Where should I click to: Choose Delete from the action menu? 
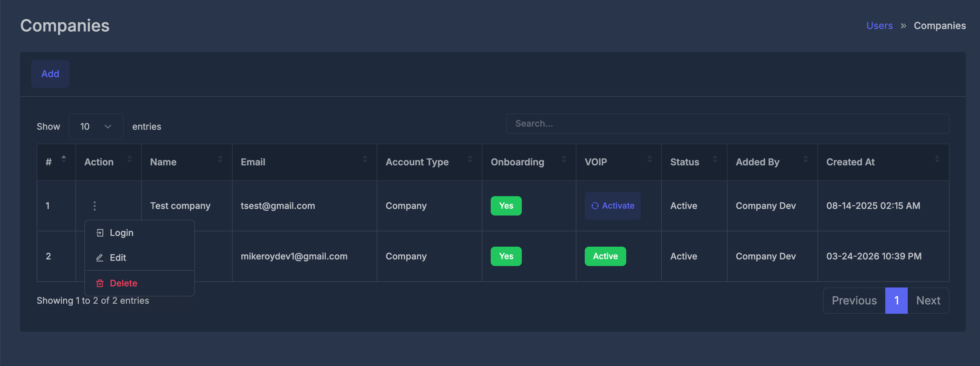click(x=139, y=283)
